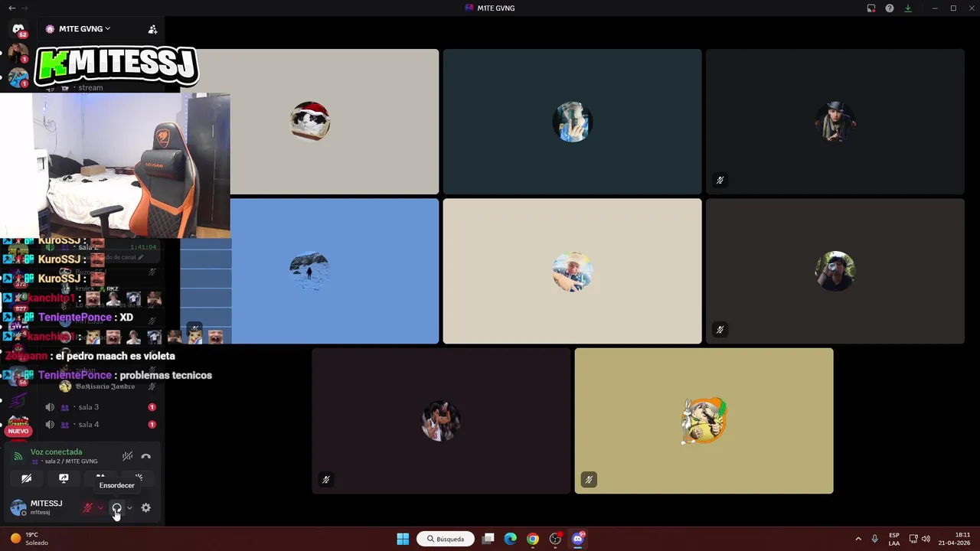Select the beige tile with capped person avatar

coord(572,272)
